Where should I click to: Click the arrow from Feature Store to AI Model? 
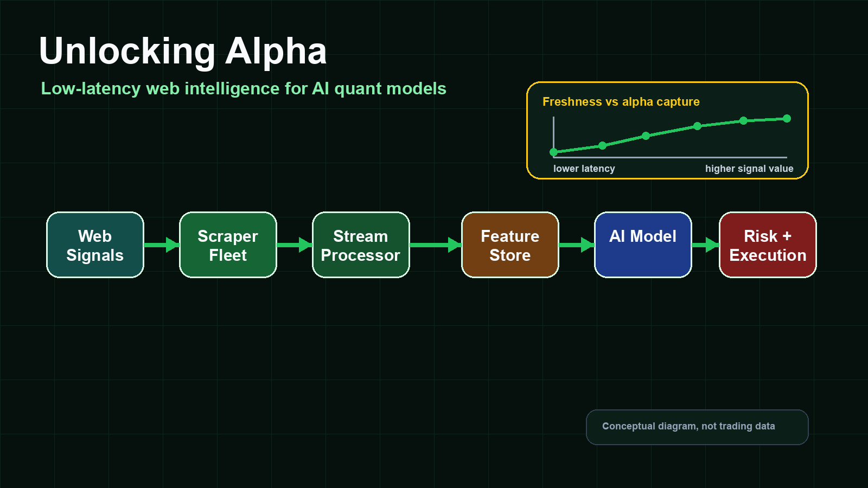point(577,245)
